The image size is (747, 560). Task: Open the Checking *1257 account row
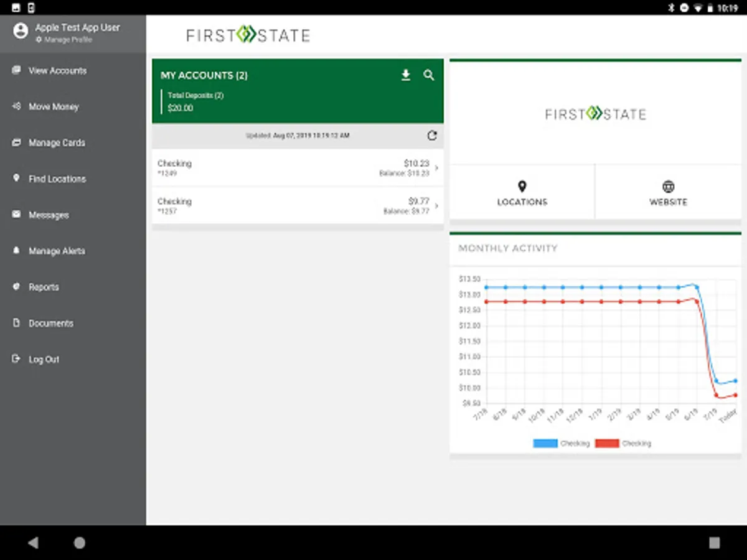[x=298, y=206]
